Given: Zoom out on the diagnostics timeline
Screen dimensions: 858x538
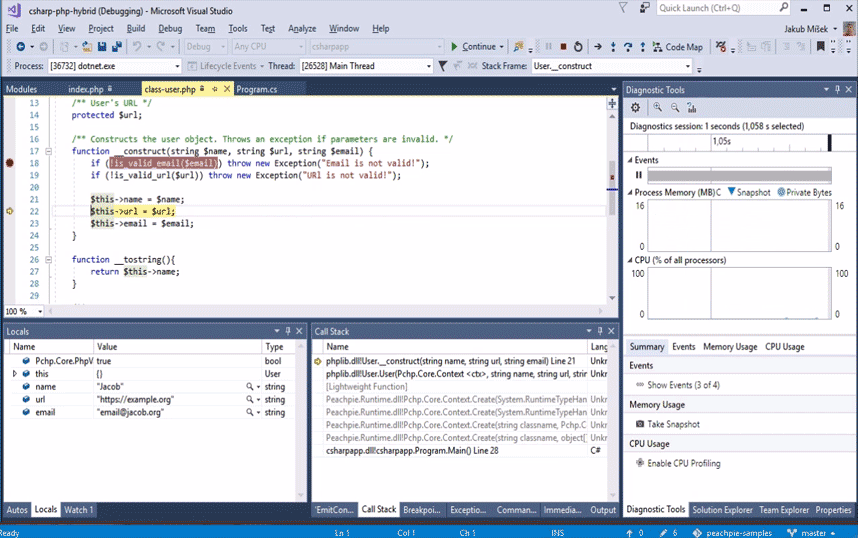Looking at the screenshot, I should (x=675, y=107).
